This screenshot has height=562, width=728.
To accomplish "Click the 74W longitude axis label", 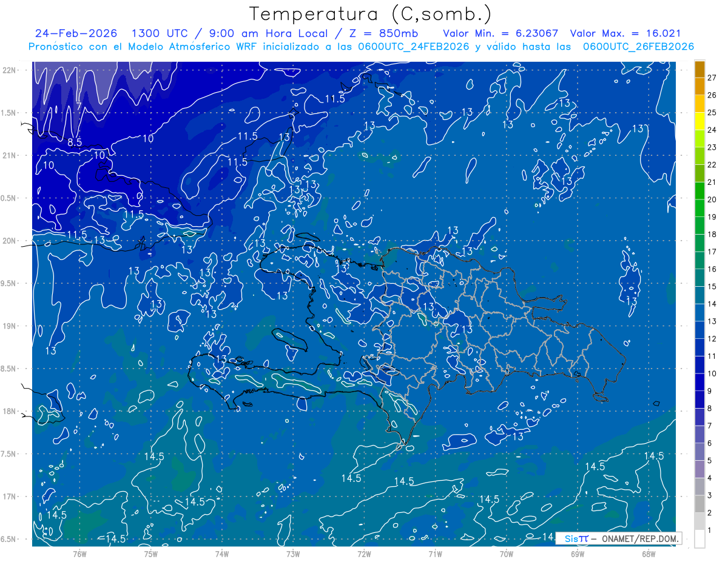I will [221, 554].
